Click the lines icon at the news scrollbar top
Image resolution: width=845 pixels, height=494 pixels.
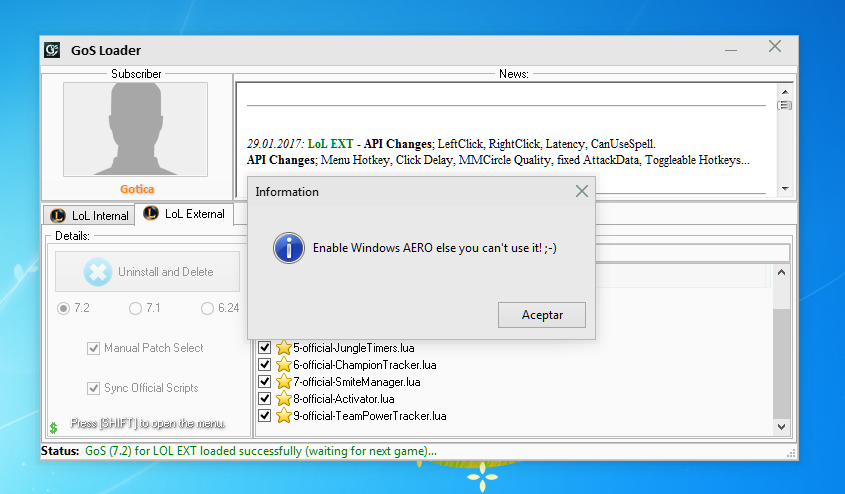(x=785, y=105)
